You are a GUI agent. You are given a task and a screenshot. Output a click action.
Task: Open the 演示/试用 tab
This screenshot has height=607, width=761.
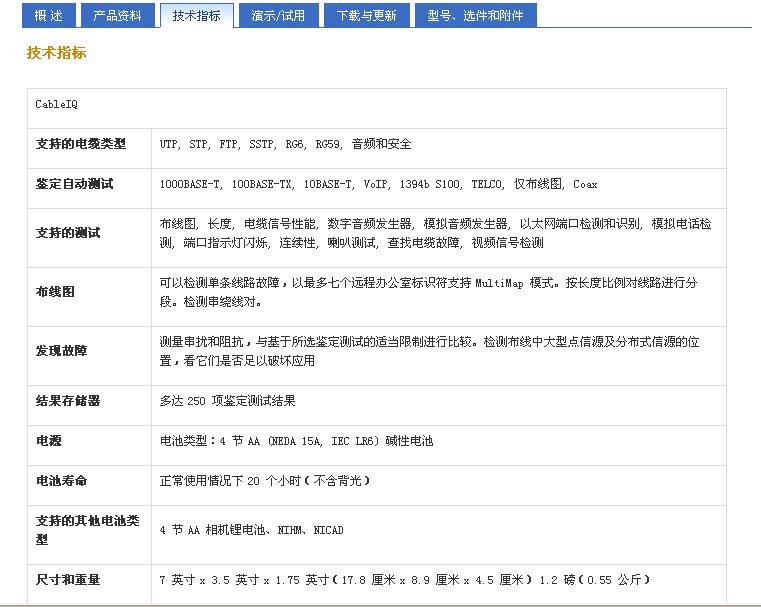click(279, 16)
